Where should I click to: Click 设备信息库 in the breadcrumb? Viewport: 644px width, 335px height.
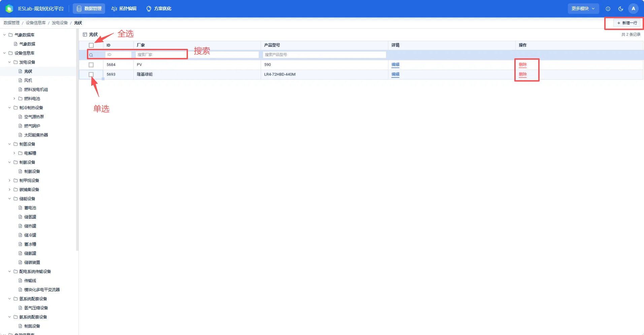point(36,23)
